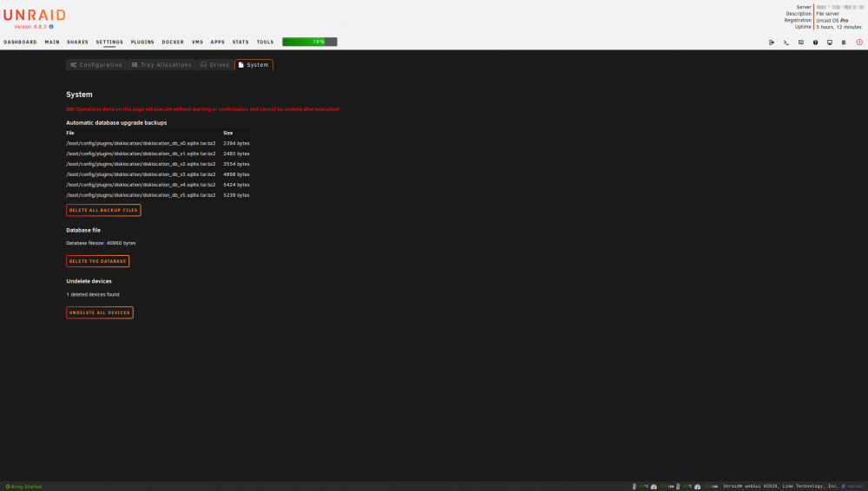The image size is (868, 491).
Task: Click the Database filesize 40960 bytes text
Action: [101, 243]
